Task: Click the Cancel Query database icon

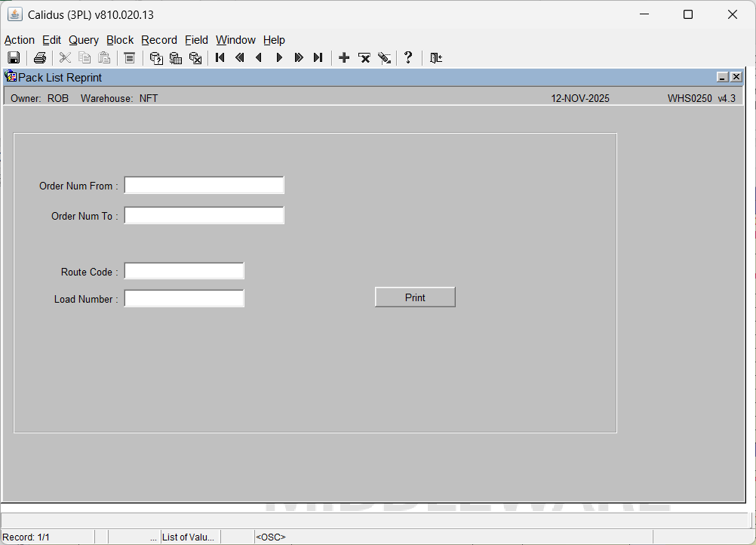Action: pyautogui.click(x=195, y=58)
